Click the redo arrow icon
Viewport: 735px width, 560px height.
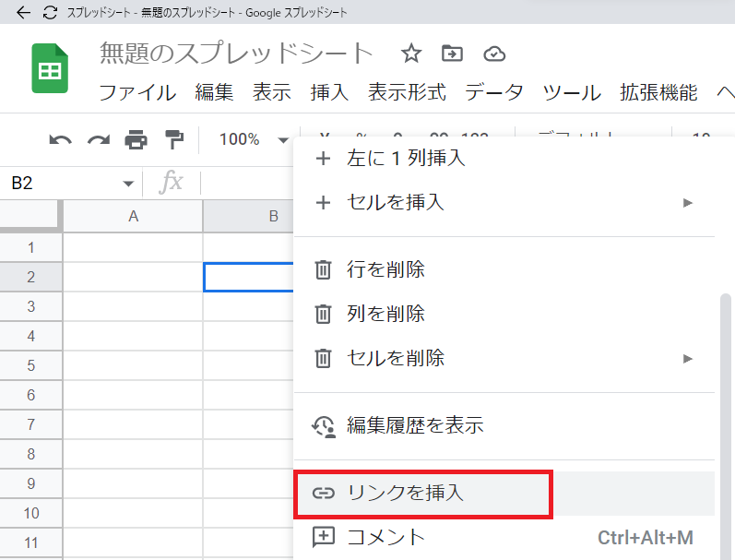98,140
